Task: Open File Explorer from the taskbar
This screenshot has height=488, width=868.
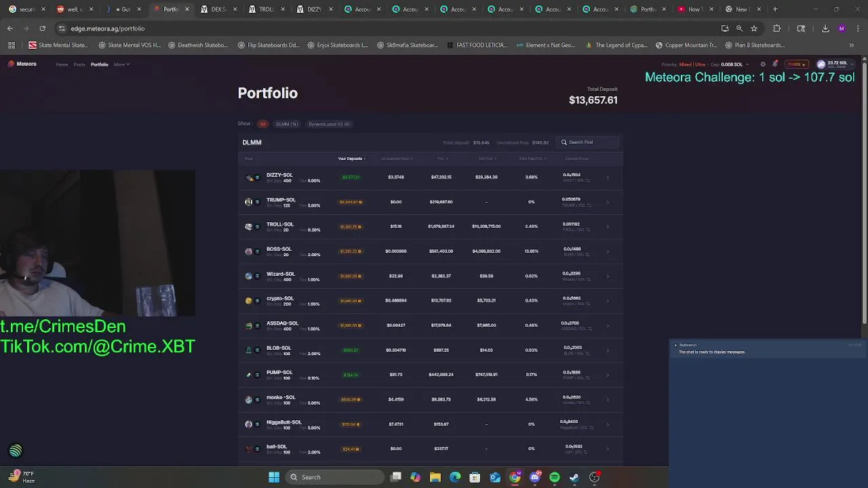Action: [435, 477]
